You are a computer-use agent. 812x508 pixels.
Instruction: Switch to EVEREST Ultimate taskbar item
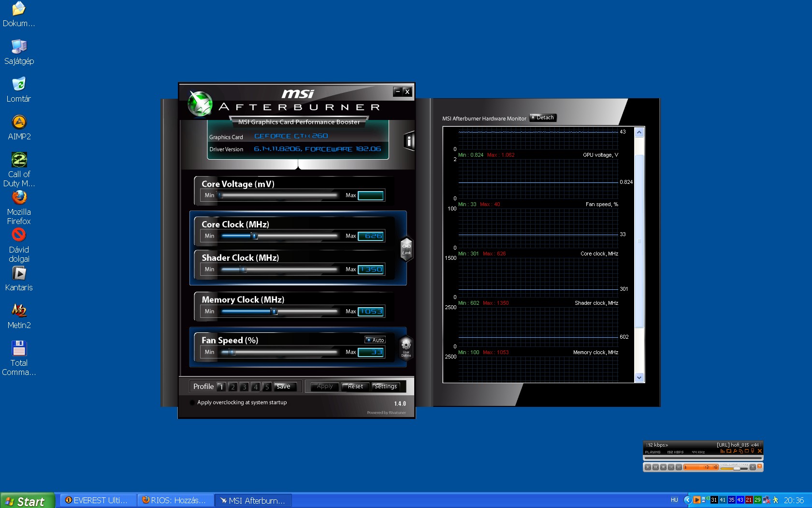tap(98, 500)
